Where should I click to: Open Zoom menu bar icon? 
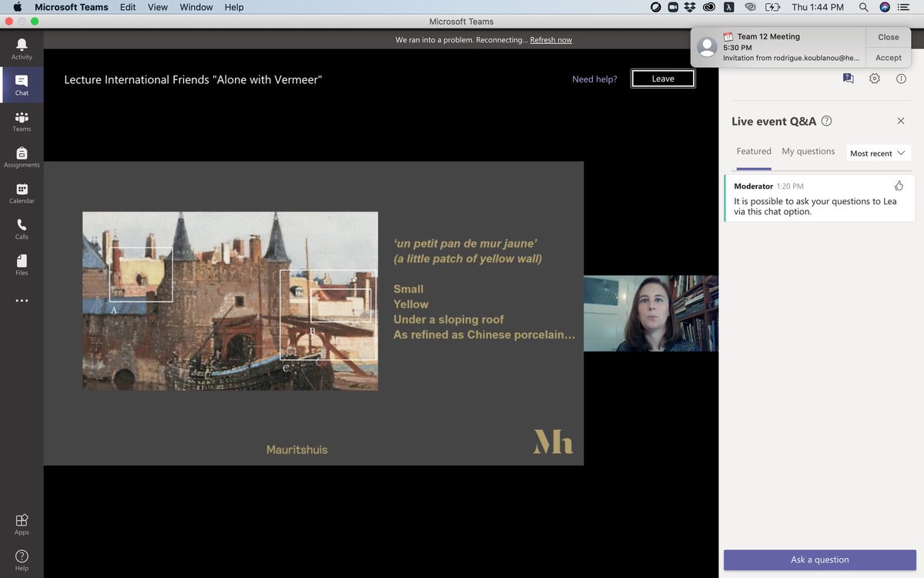point(673,7)
